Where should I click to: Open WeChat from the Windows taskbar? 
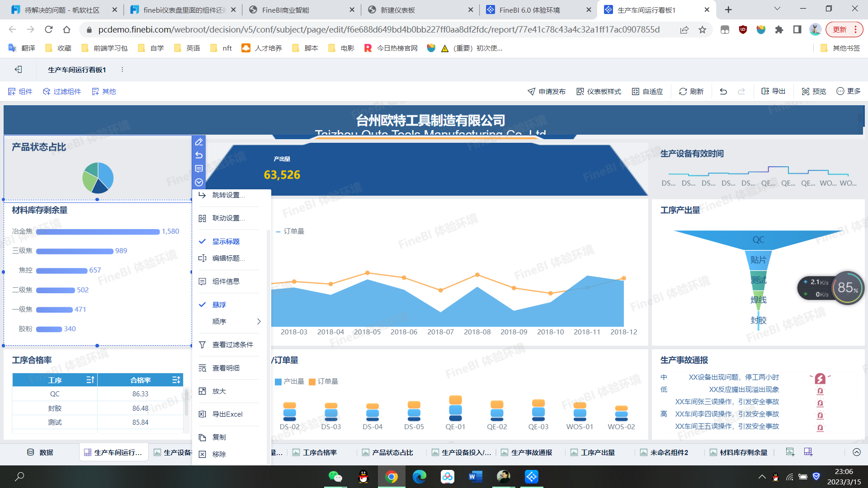(335, 477)
